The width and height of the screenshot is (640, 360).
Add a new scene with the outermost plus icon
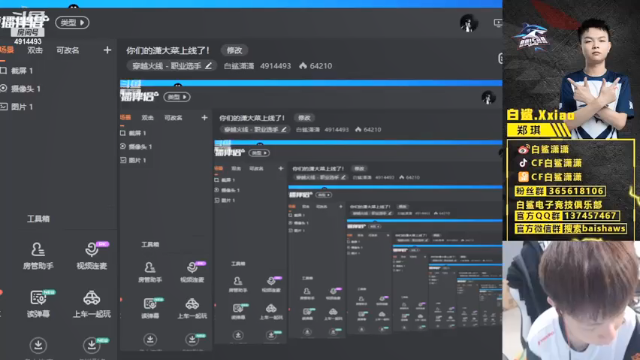(x=107, y=50)
